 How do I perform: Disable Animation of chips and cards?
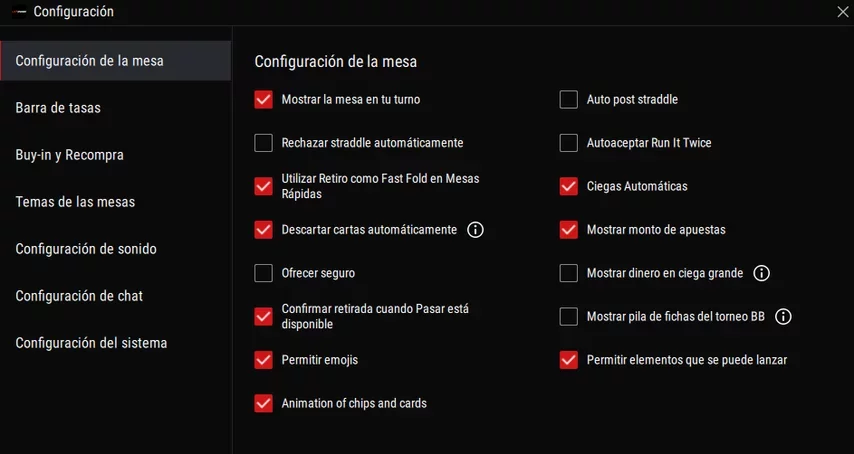[x=264, y=404]
